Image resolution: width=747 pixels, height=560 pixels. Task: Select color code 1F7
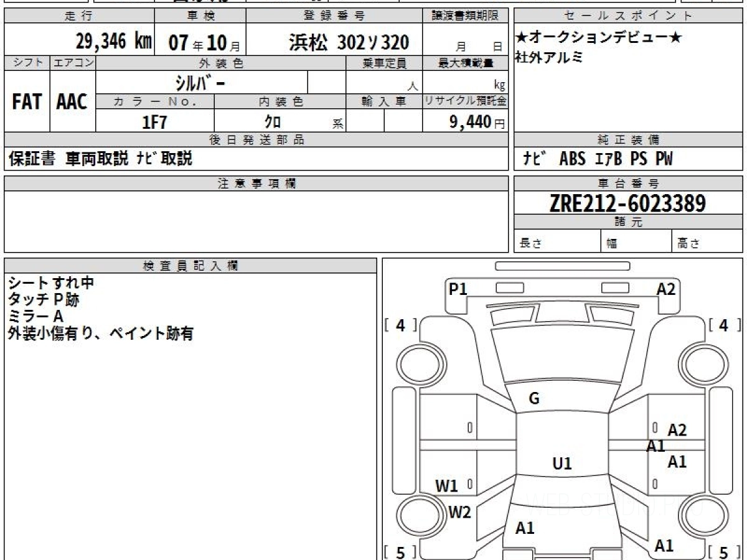click(x=154, y=121)
